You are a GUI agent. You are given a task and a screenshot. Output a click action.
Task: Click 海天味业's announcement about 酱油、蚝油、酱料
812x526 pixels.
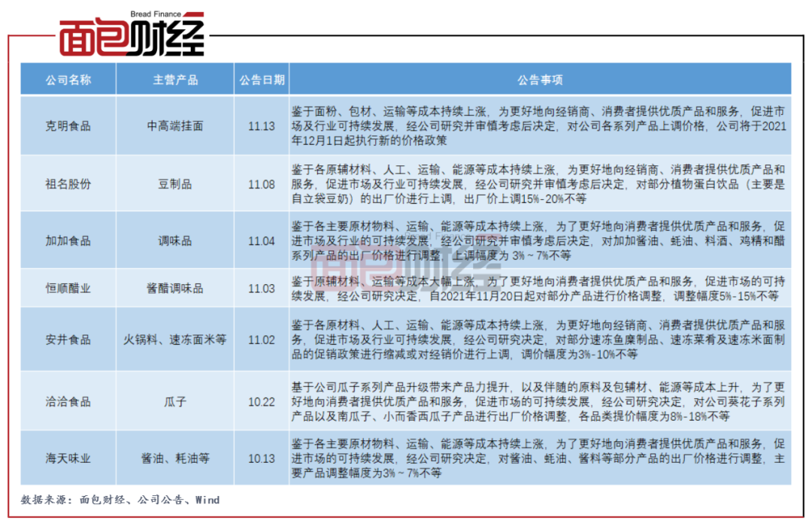(x=538, y=458)
